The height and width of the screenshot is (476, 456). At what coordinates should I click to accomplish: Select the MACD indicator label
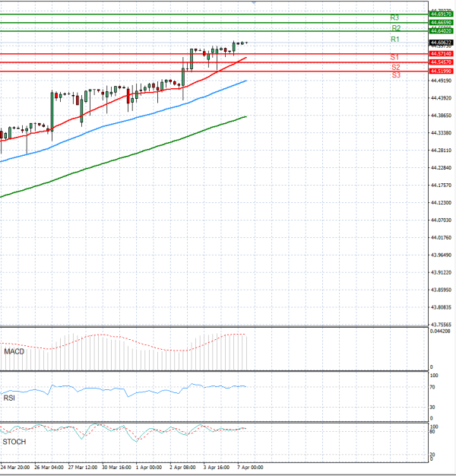(15, 352)
